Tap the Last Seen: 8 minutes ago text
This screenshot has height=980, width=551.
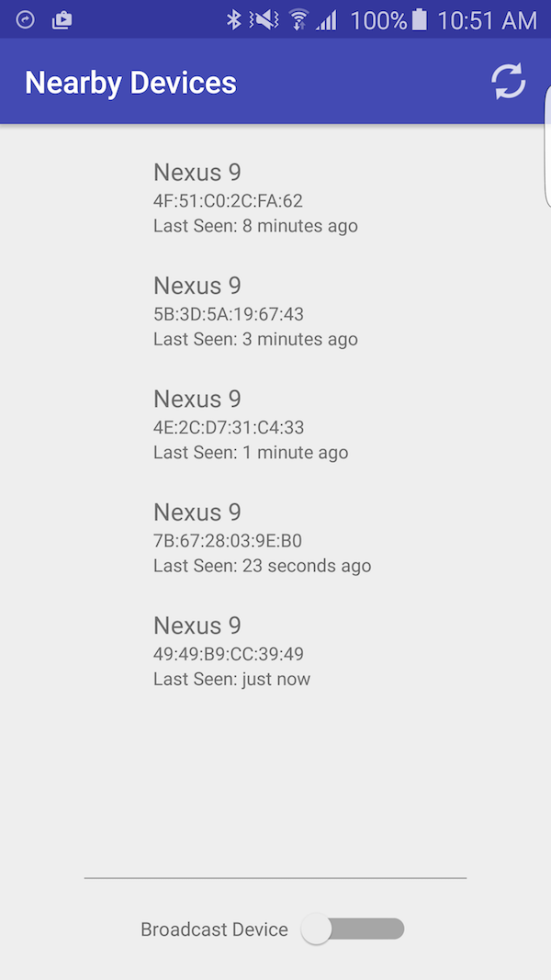pos(255,226)
